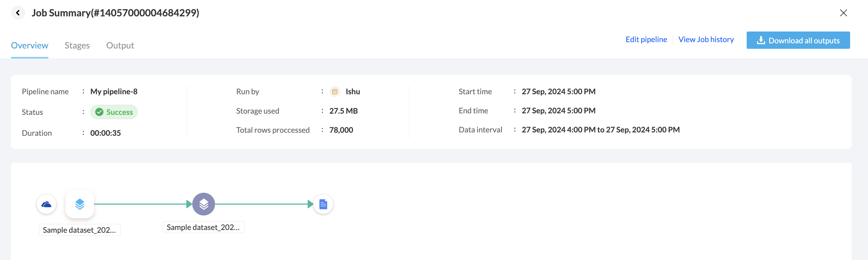Switch to the Overview tab
This screenshot has width=868, height=260.
(30, 45)
